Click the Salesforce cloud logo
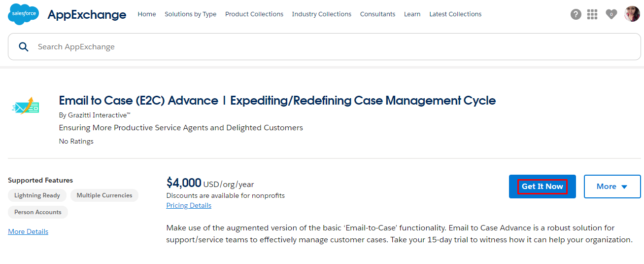Image resolution: width=644 pixels, height=264 pixels. [x=24, y=14]
